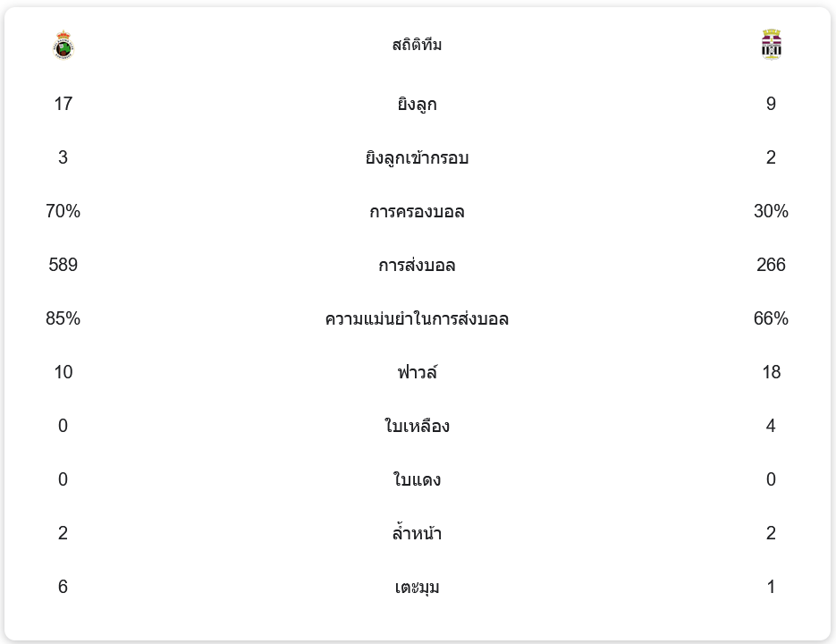This screenshot has width=836, height=644.
Task: Click away passes value 266
Action: coord(771,265)
